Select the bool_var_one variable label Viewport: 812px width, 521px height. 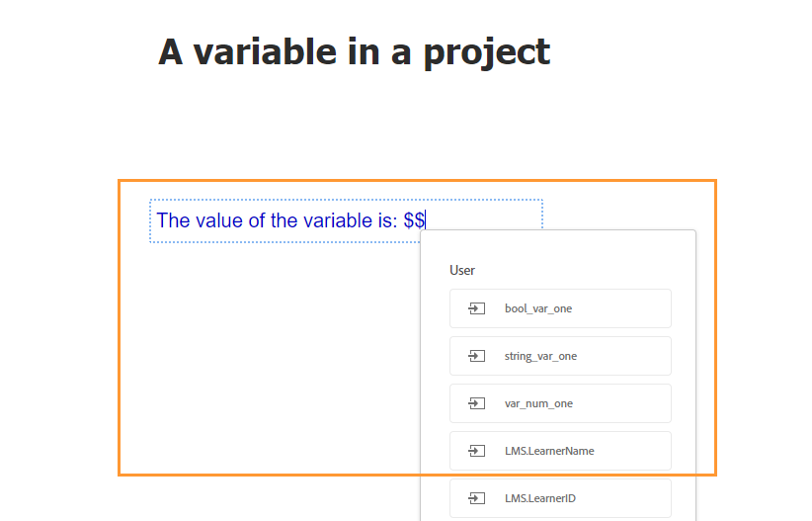point(537,308)
